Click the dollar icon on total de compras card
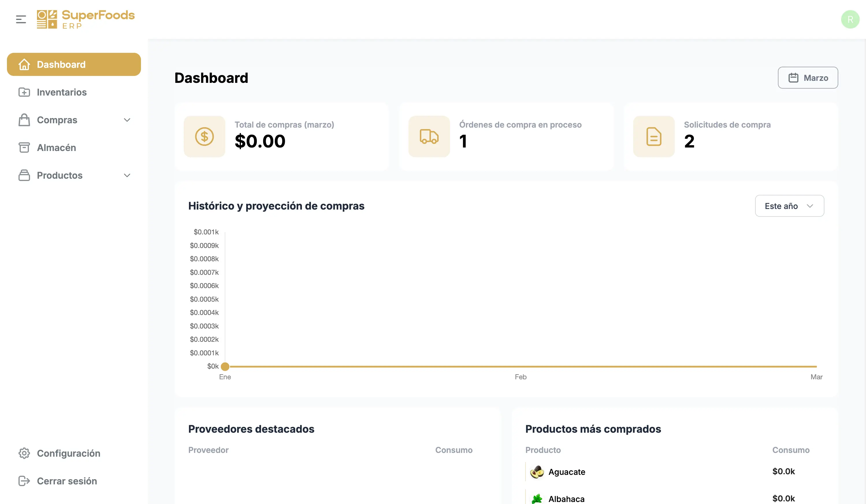Screen dimensions: 866x504 205,137
